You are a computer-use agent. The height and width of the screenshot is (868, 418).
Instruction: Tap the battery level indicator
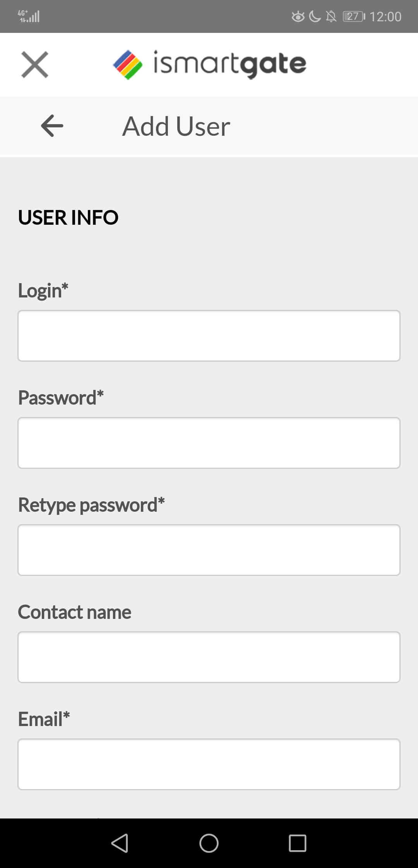pyautogui.click(x=354, y=17)
